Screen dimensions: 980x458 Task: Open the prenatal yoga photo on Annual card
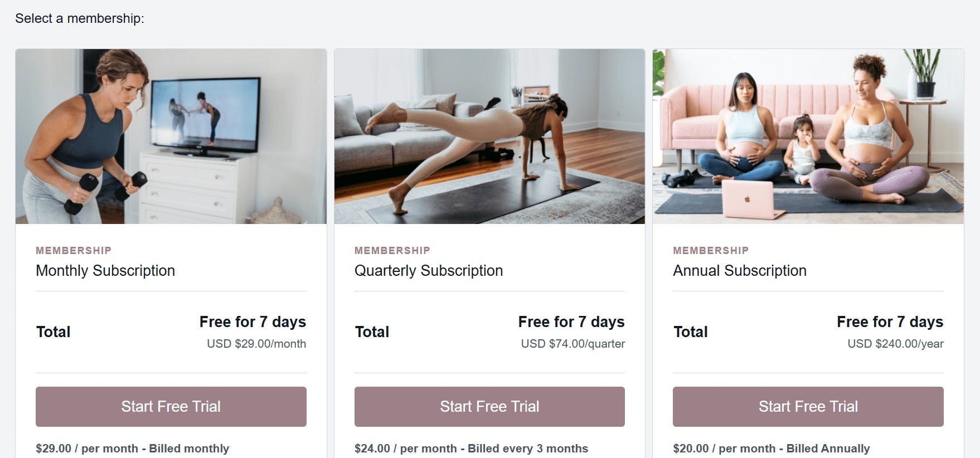coord(808,137)
